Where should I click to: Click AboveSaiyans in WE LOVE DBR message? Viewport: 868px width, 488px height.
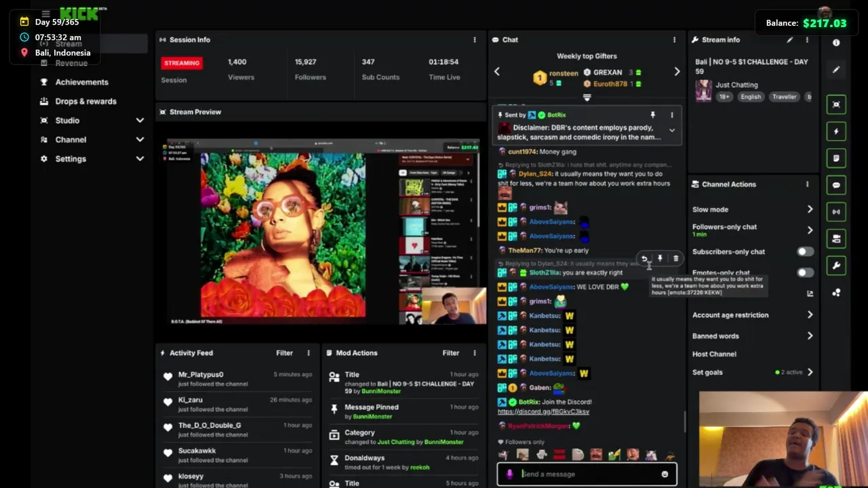coord(551,287)
